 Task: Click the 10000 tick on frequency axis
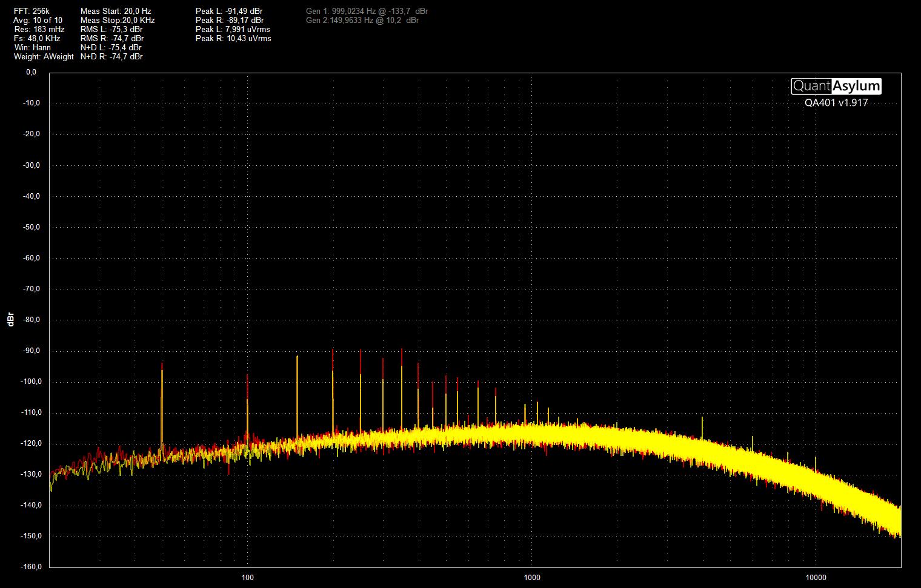click(816, 577)
